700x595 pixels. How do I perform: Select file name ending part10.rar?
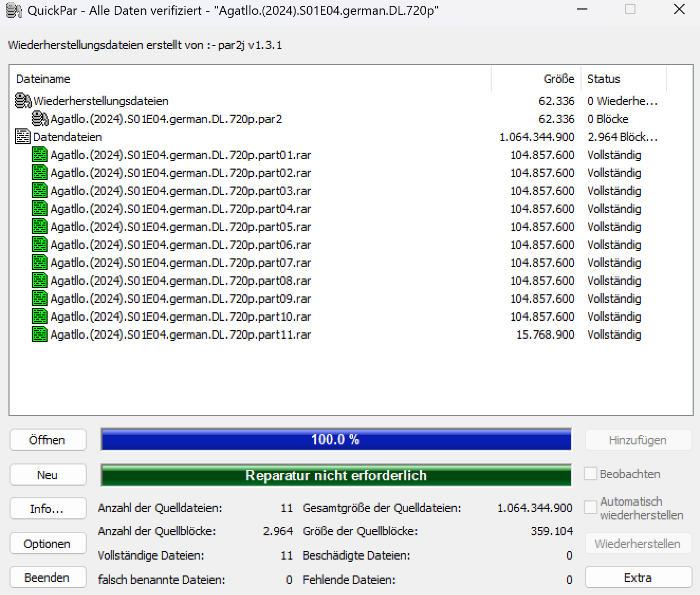tap(181, 317)
